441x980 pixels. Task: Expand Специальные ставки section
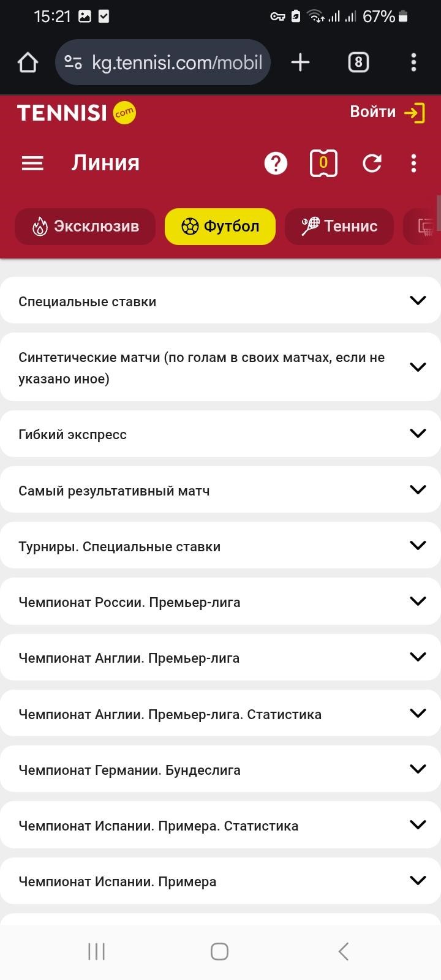pyautogui.click(x=220, y=301)
